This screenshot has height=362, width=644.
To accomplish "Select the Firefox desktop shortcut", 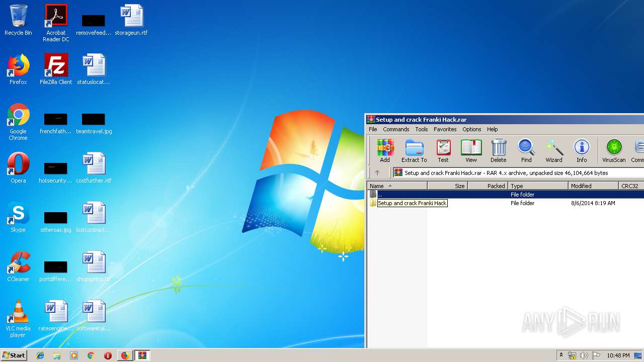I will click(18, 69).
